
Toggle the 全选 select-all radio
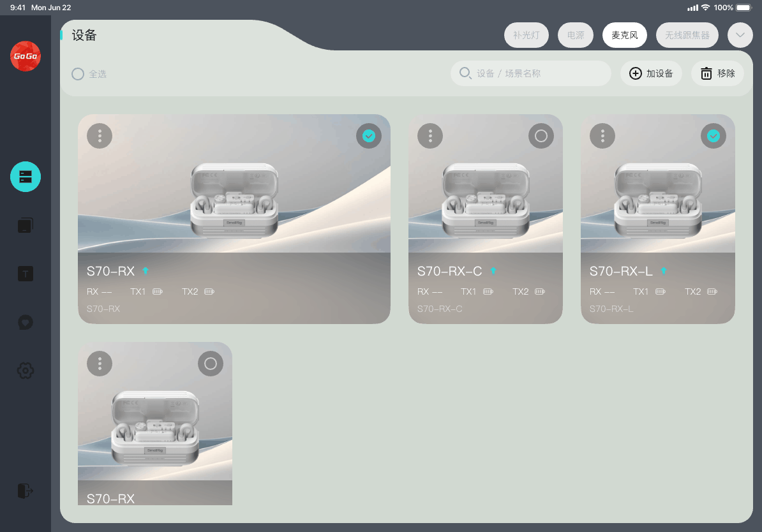[78, 74]
